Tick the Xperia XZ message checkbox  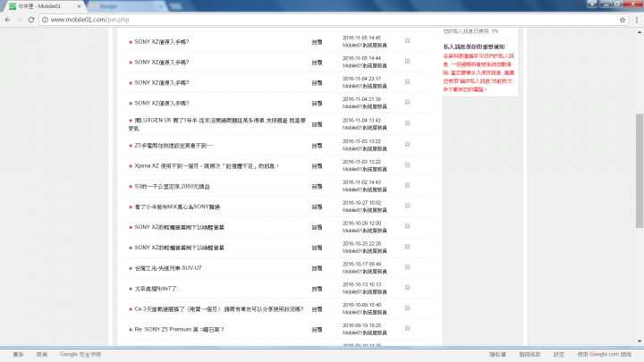[408, 164]
